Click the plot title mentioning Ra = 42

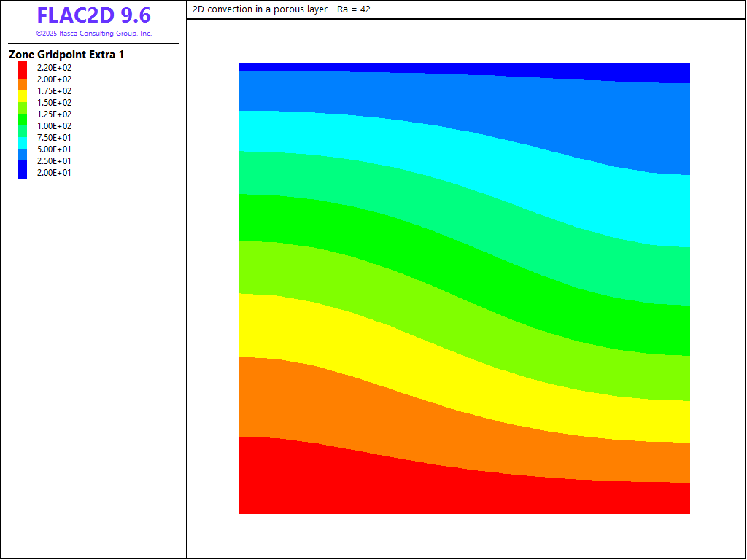point(282,9)
